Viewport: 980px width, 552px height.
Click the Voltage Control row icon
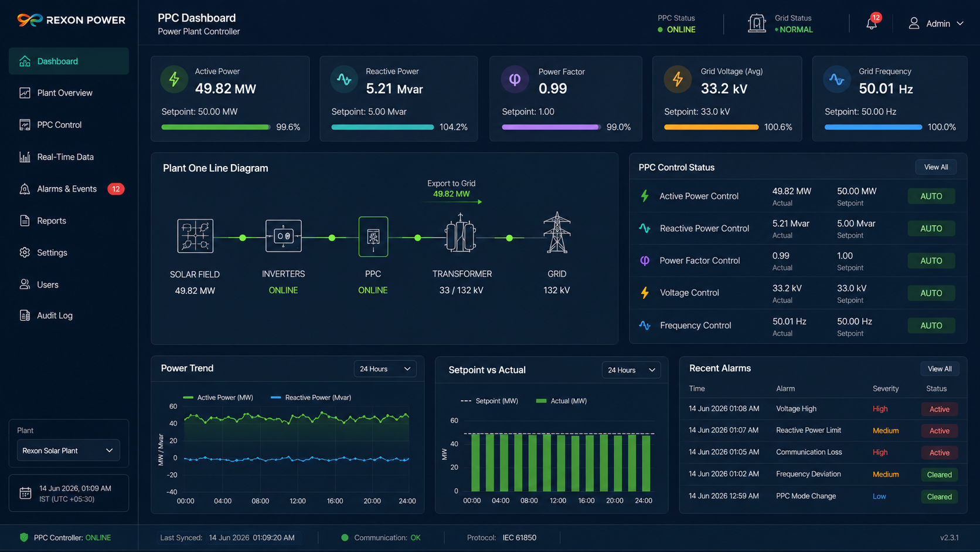click(645, 293)
